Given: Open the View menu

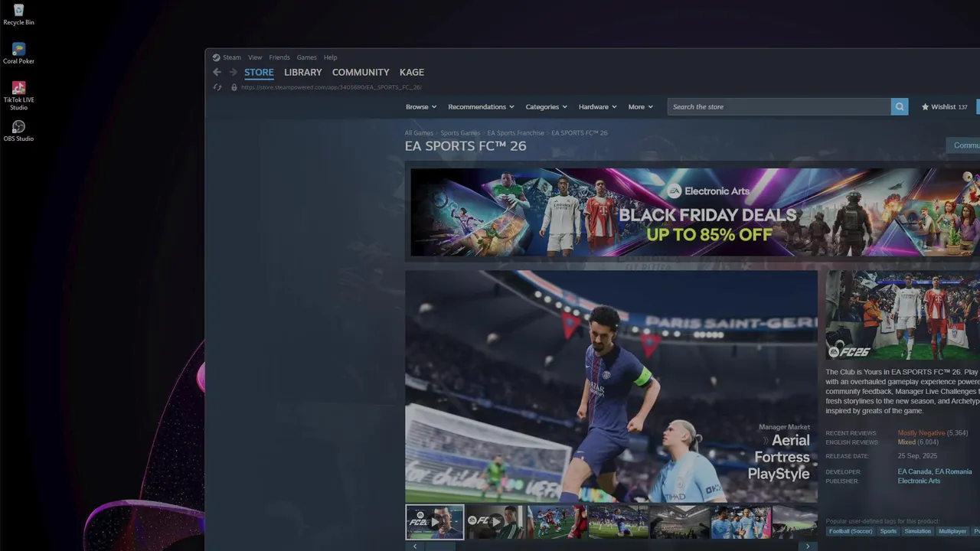Looking at the screenshot, I should pyautogui.click(x=255, y=57).
